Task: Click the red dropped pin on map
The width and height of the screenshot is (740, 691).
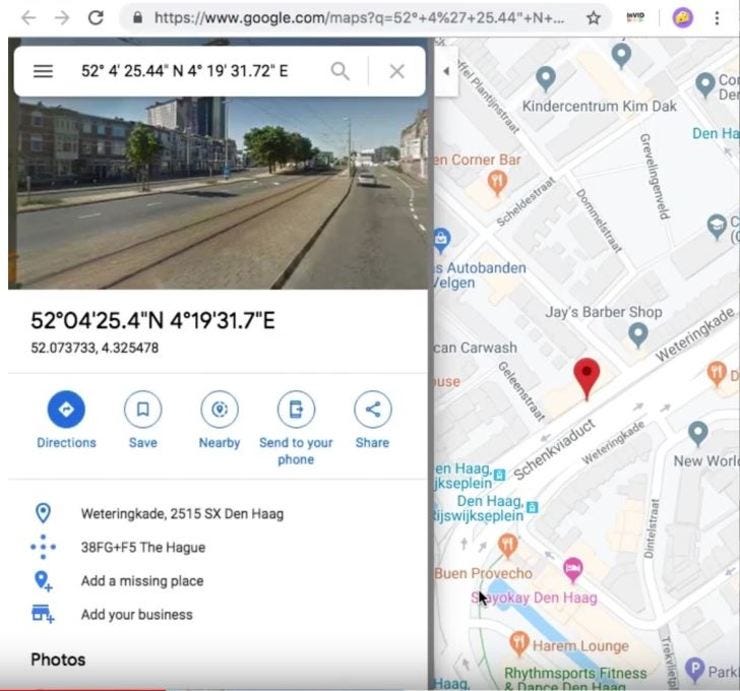Action: pyautogui.click(x=587, y=379)
